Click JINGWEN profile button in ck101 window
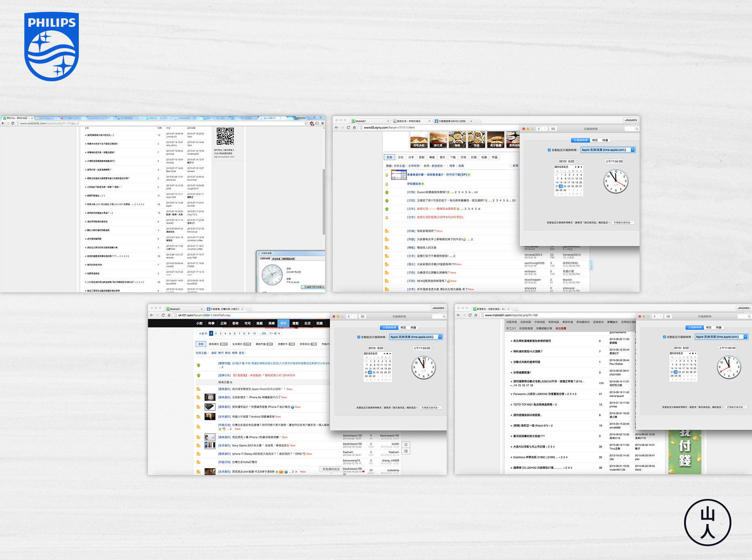 pos(438,308)
